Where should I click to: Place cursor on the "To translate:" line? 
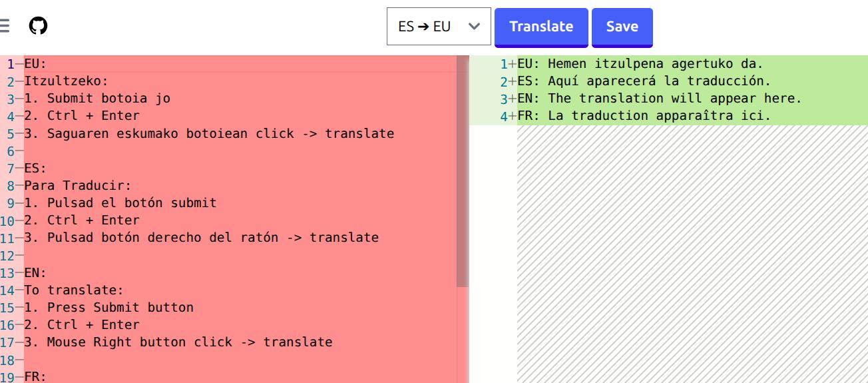pyautogui.click(x=74, y=290)
